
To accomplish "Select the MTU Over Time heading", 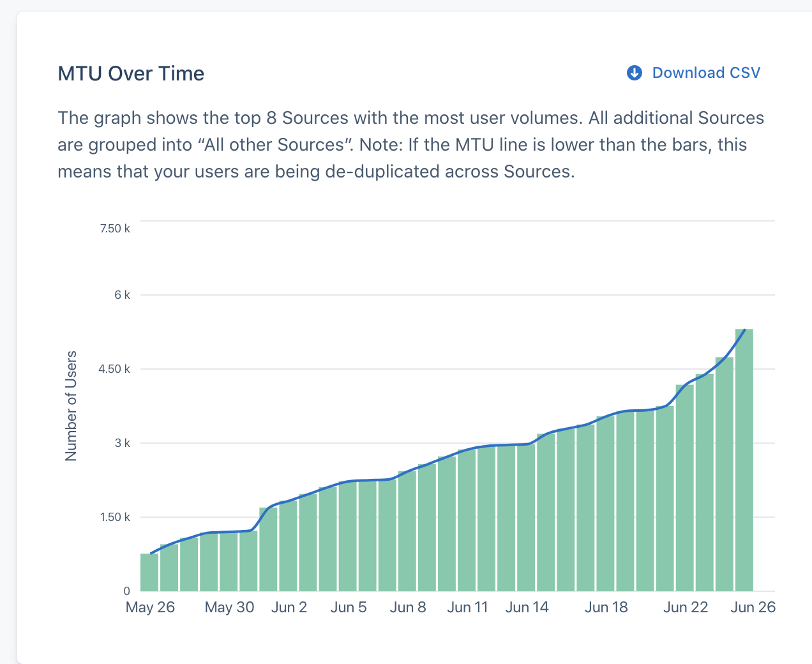I will [131, 73].
